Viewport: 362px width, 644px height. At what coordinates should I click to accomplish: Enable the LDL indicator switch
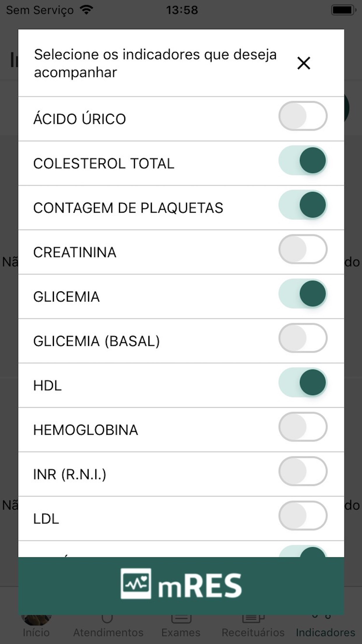303,516
